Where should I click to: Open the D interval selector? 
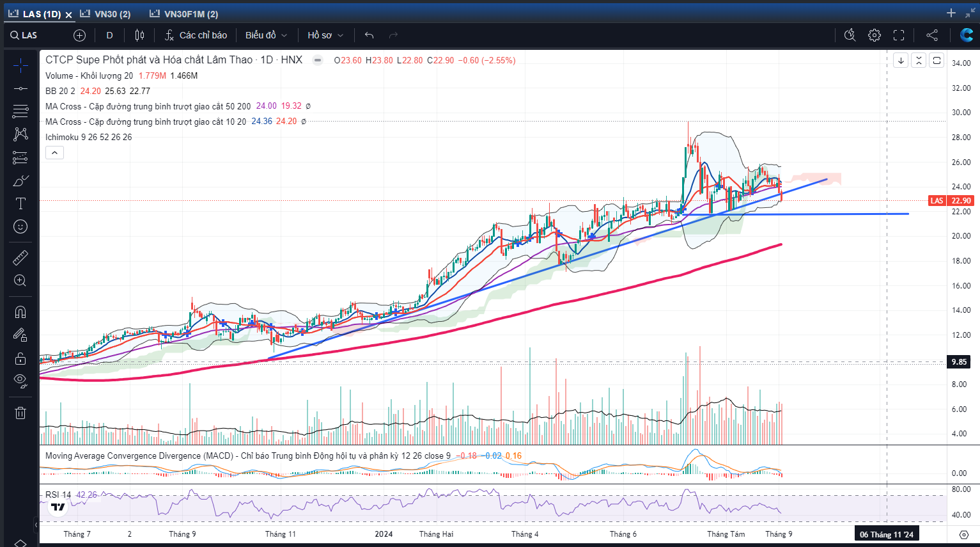tap(109, 35)
